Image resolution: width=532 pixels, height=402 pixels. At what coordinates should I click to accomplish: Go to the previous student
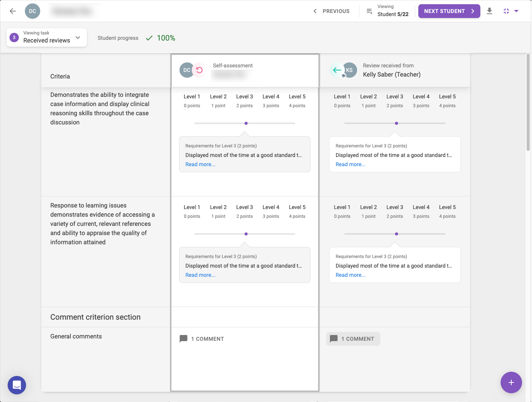(x=331, y=11)
